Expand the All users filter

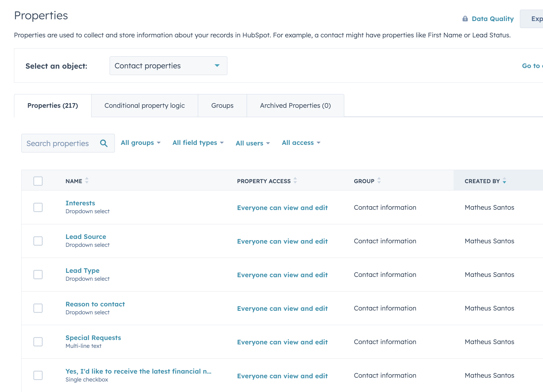253,143
